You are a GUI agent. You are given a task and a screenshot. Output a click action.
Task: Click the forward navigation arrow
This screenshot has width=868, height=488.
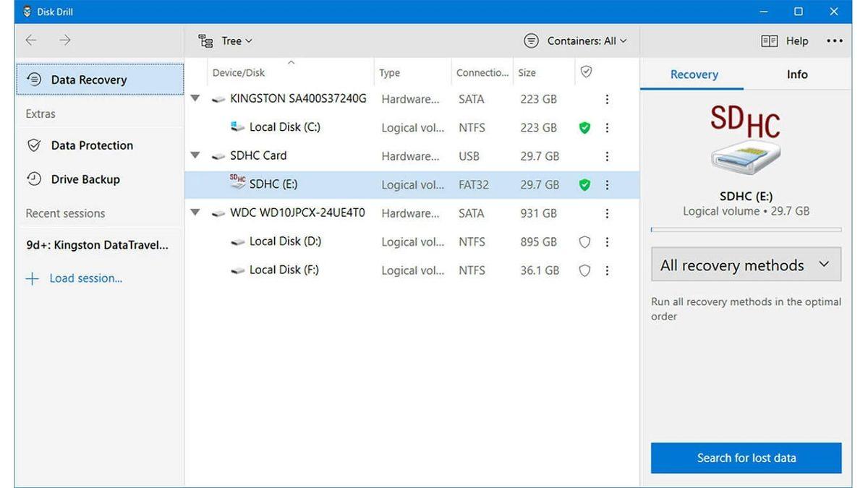[65, 40]
